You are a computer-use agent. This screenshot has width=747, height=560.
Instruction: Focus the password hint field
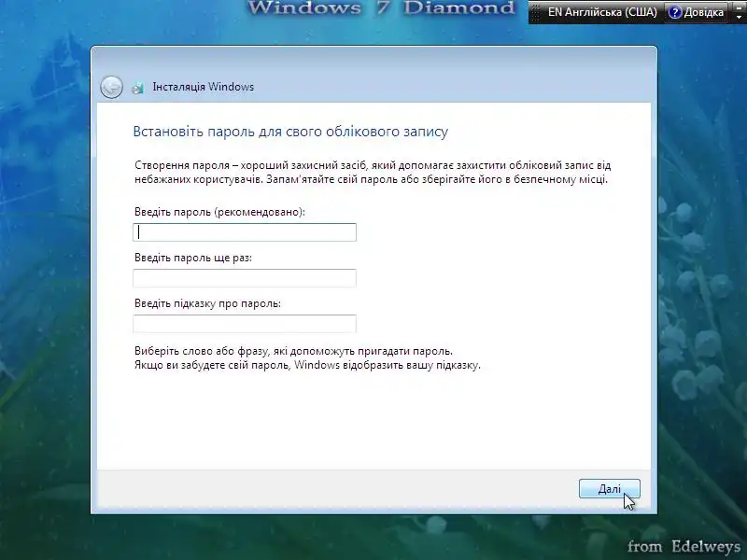tap(245, 324)
